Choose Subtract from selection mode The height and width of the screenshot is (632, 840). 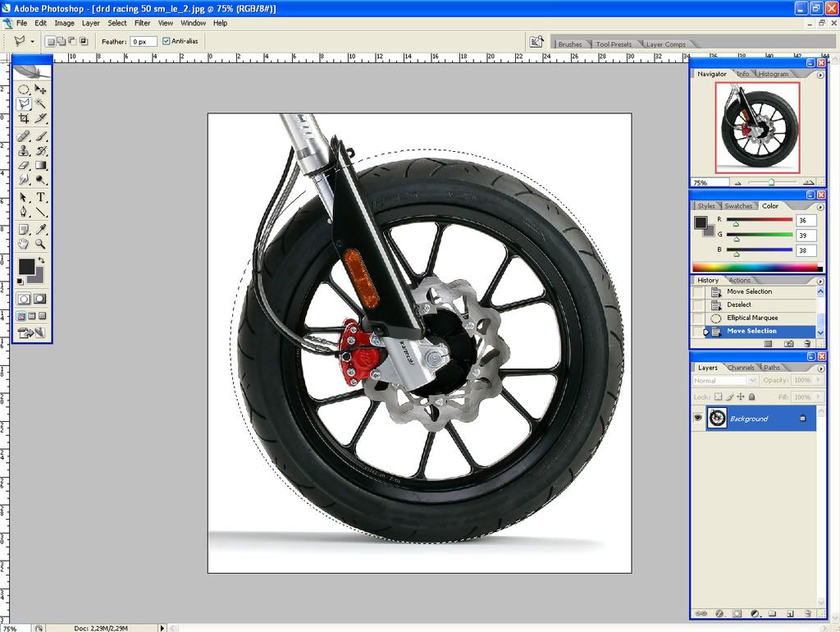72,41
